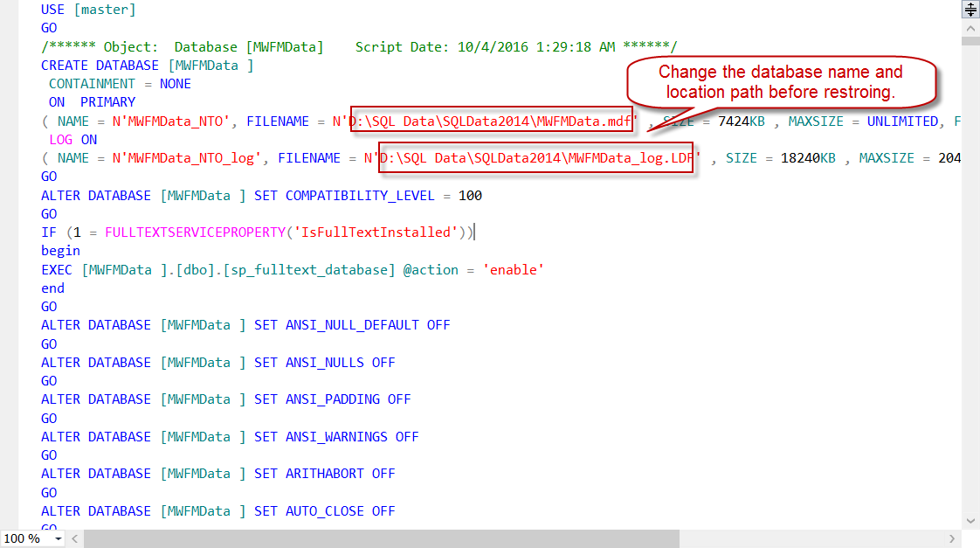Open the 100 % zoom dropdown

coord(59,538)
